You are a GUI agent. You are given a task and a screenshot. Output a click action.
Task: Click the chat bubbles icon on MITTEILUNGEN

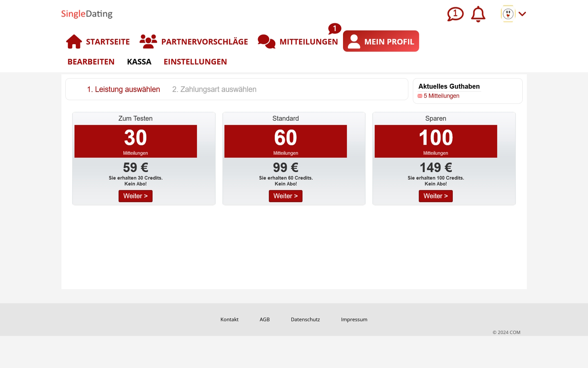[x=266, y=41]
